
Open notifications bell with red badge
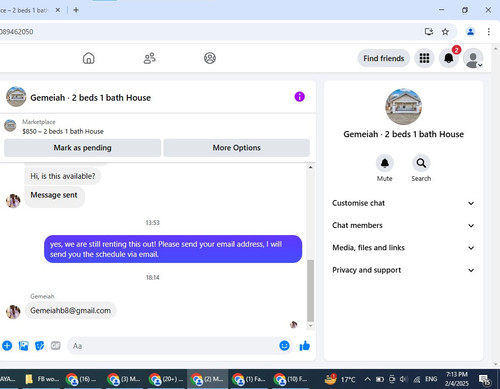click(x=449, y=58)
